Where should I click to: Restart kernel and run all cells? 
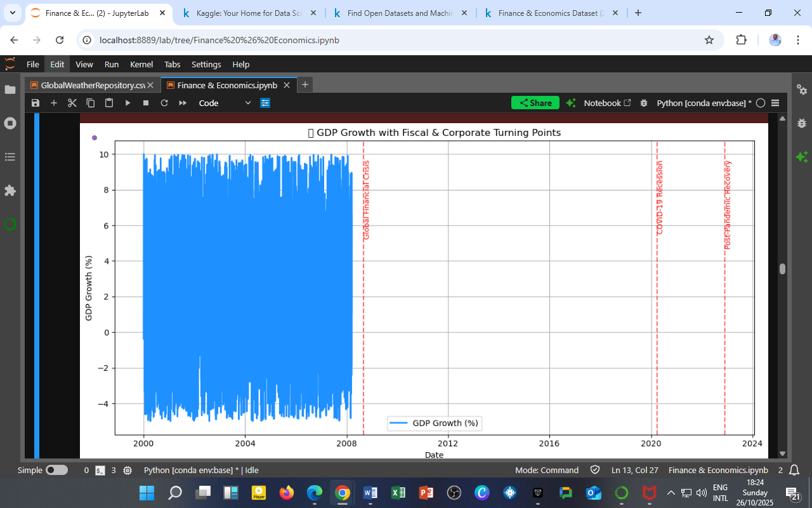(183, 103)
